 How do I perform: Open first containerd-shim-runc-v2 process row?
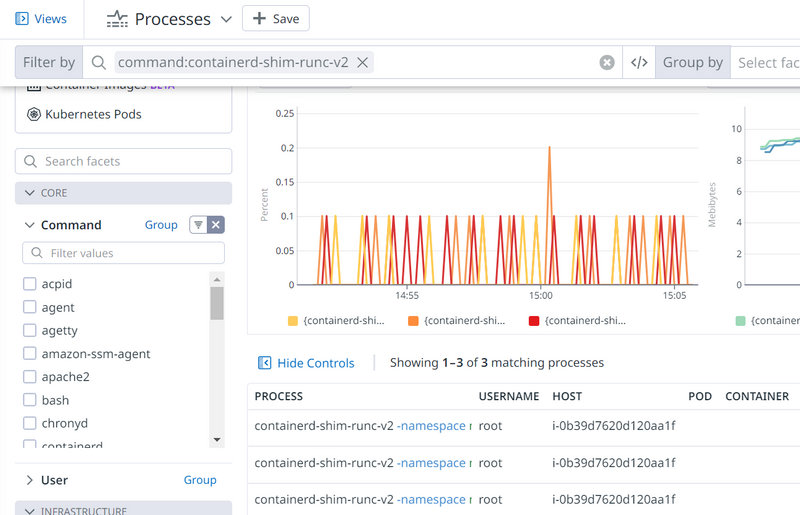pos(524,426)
